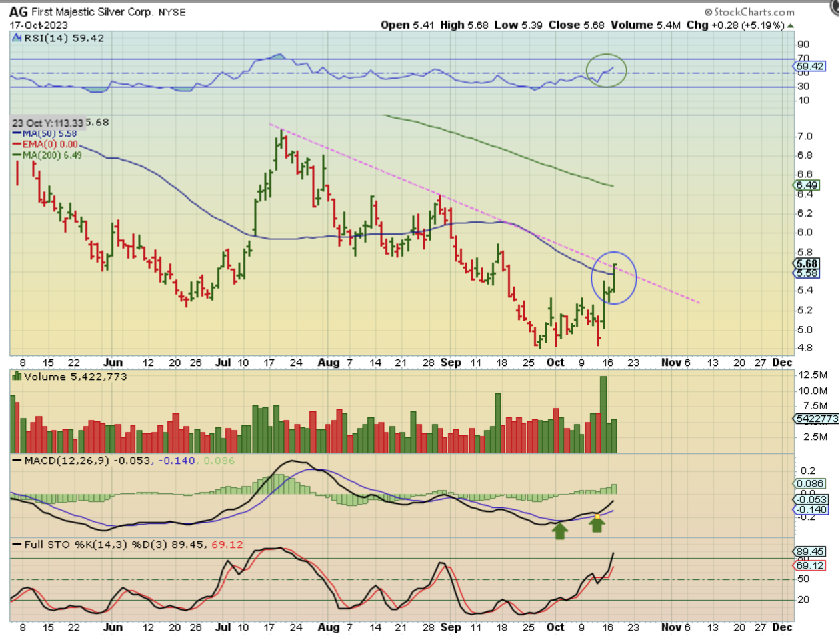The image size is (840, 636).
Task: Click the green up-triangle after Chg percentage
Action: pyautogui.click(x=791, y=25)
